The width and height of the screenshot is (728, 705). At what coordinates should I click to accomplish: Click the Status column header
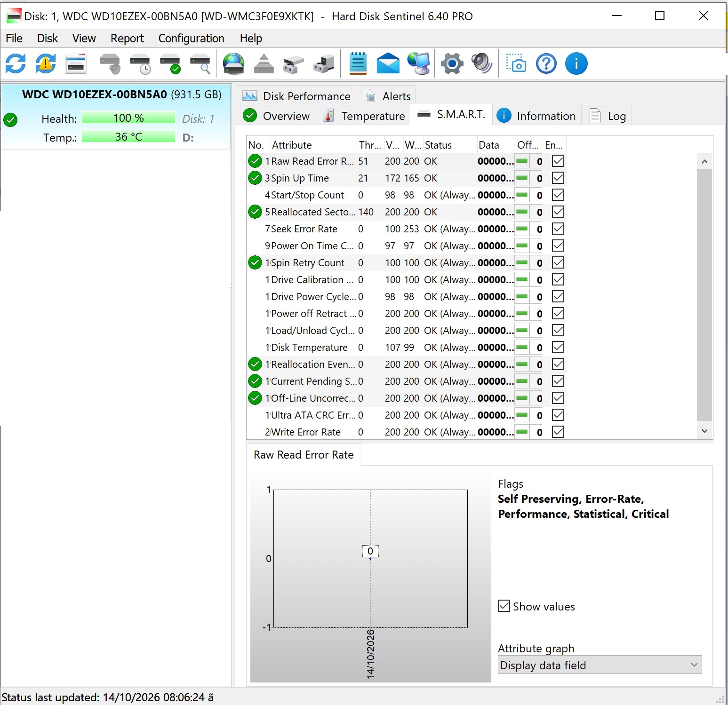coord(449,145)
